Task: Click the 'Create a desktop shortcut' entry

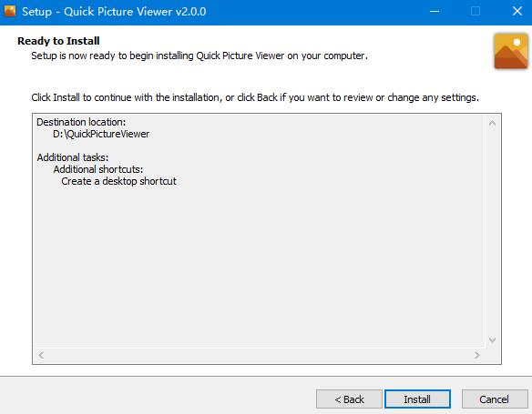Action: point(118,181)
